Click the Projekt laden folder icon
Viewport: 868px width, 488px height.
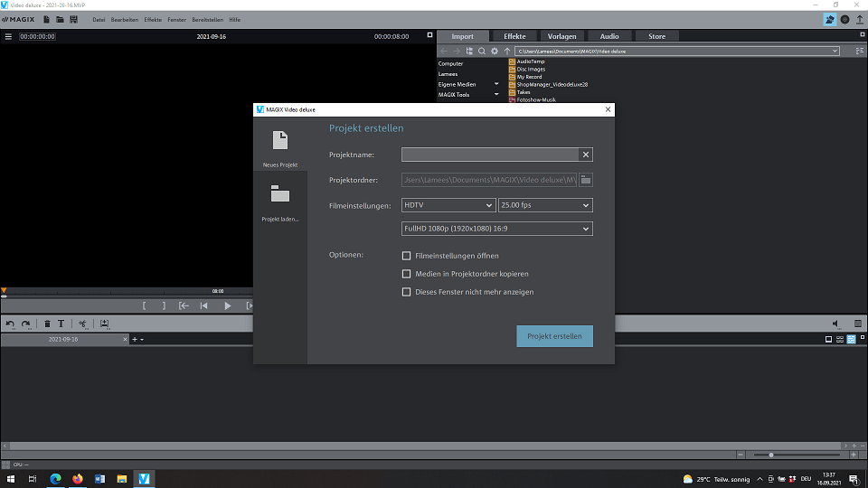point(280,193)
